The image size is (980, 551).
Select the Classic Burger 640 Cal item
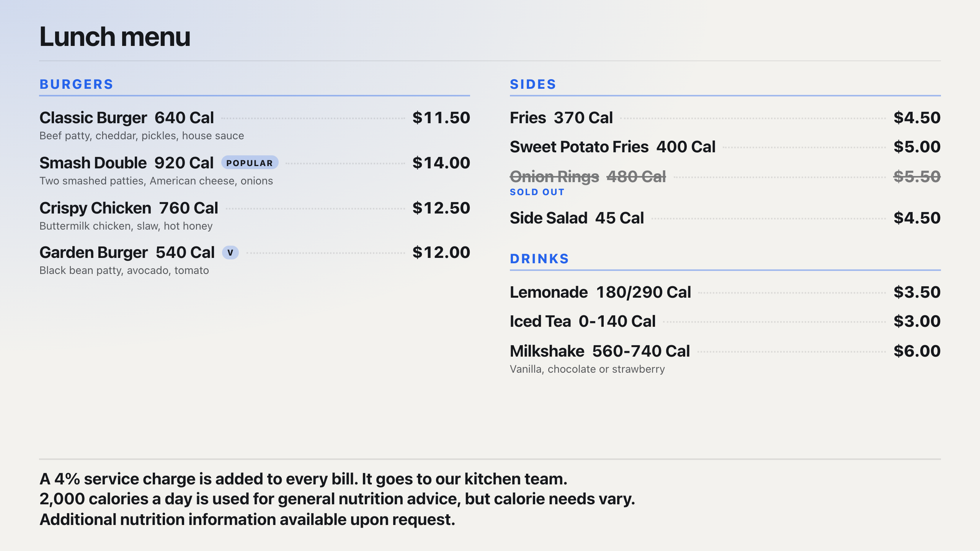coord(126,118)
